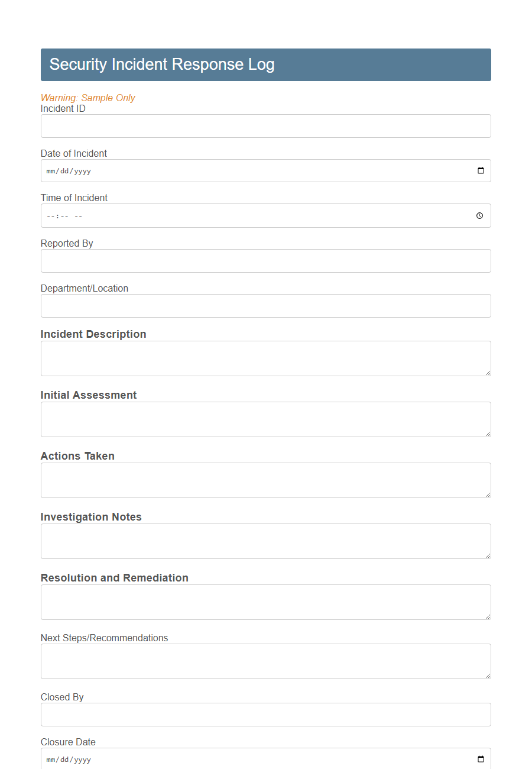The width and height of the screenshot is (532, 769).
Task: Click the Time of Incident input field
Action: pos(236,215)
